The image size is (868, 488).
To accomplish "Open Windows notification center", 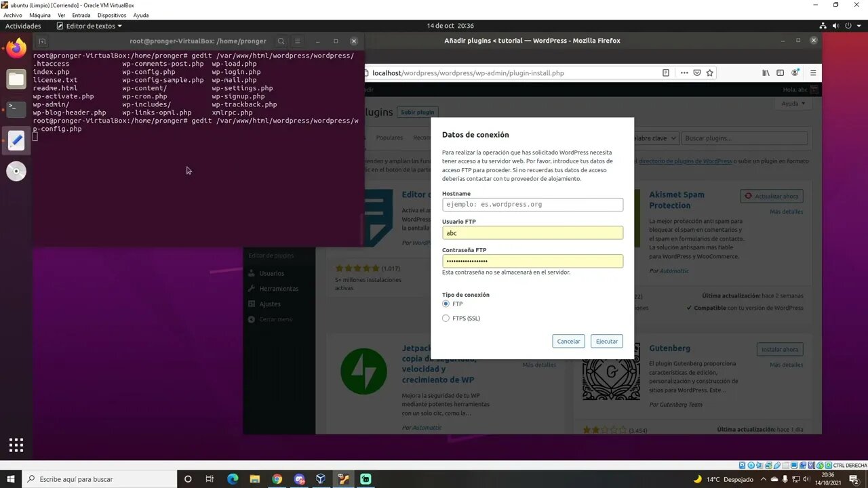I will (x=854, y=479).
